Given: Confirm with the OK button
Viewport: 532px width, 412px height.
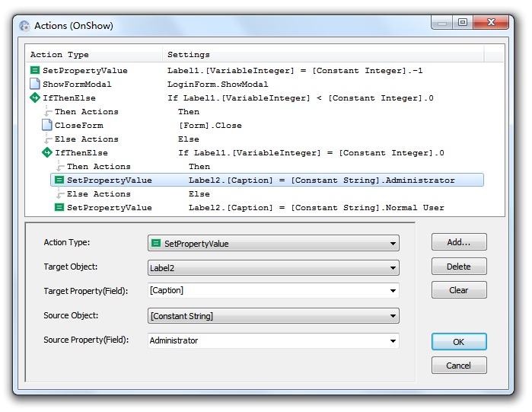Looking at the screenshot, I should (459, 342).
